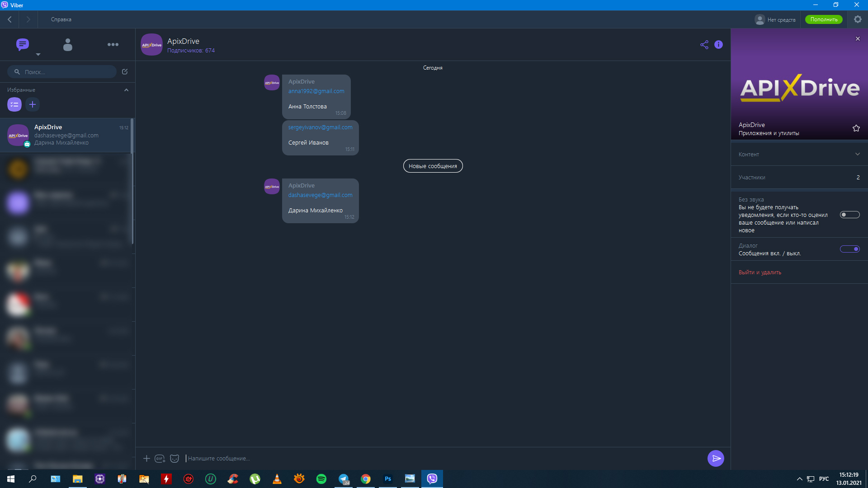Open the Справка menu
Image resolution: width=868 pixels, height=488 pixels.
(x=61, y=19)
